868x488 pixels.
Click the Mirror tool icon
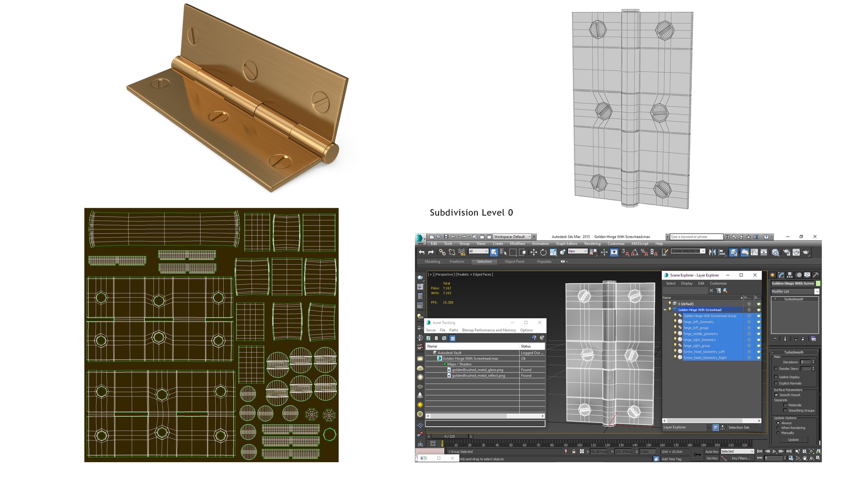tap(712, 252)
